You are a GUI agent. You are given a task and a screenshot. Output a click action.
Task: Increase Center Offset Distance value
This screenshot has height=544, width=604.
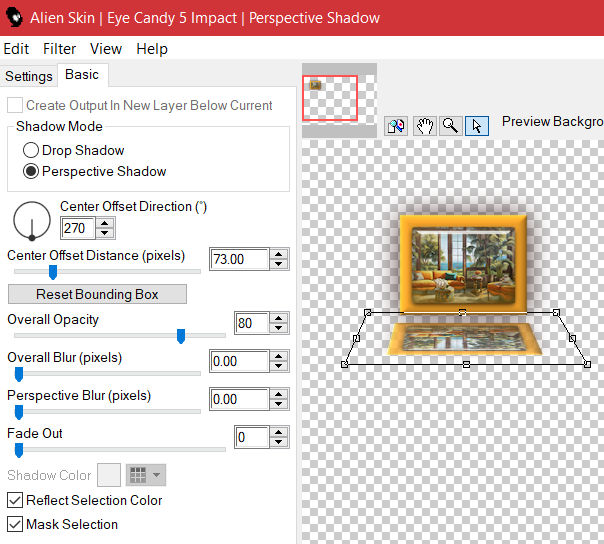[279, 254]
